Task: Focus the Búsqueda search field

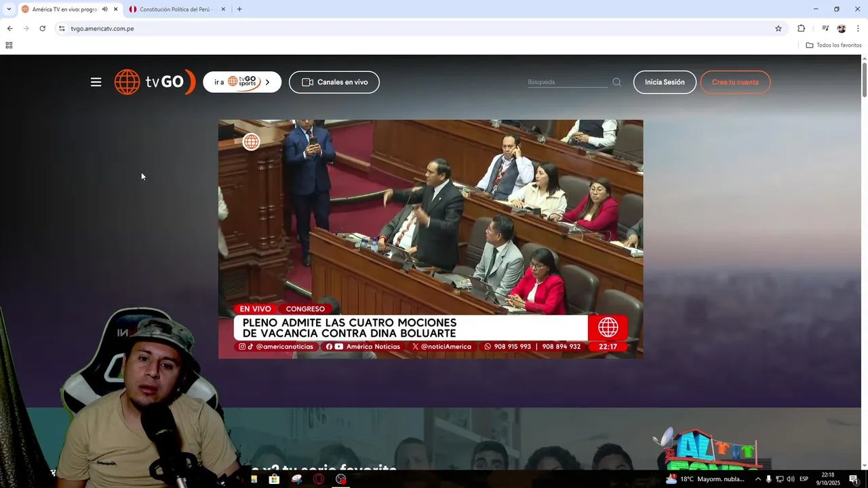Action: click(568, 82)
